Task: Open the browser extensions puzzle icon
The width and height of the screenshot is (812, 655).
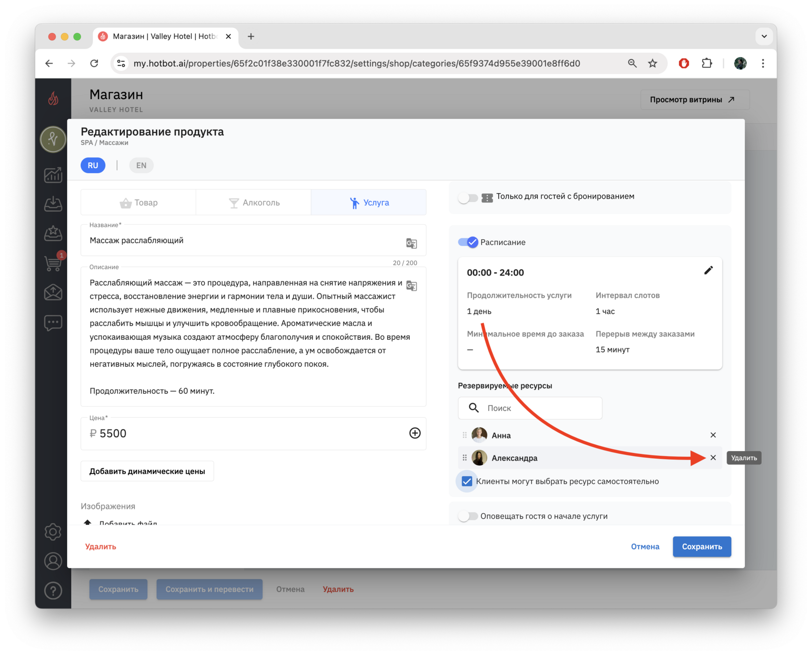Action: point(707,63)
